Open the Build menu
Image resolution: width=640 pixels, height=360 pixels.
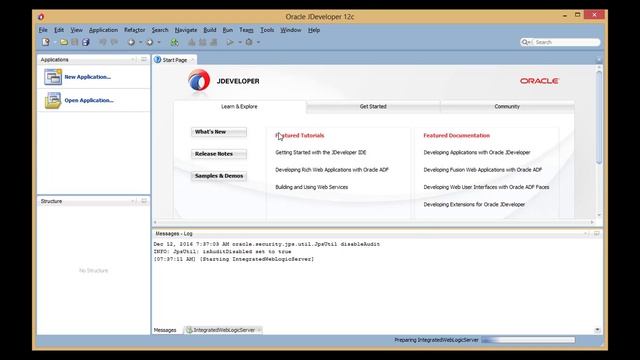[210, 30]
